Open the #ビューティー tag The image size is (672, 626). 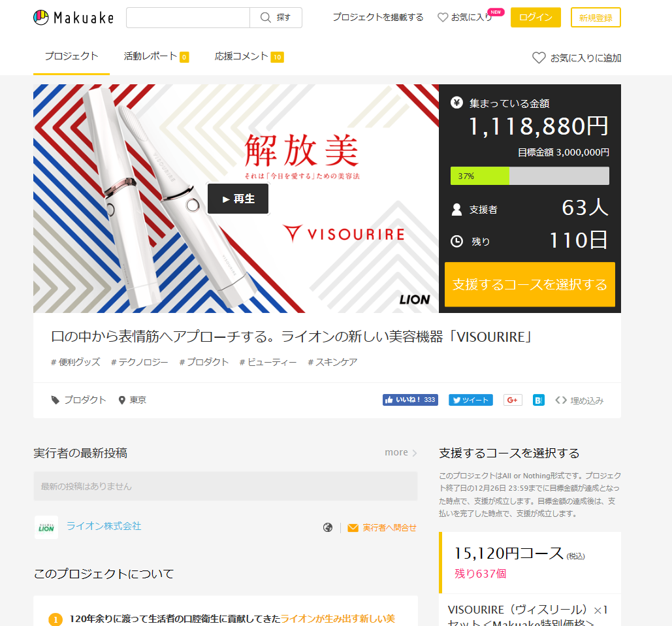point(268,362)
